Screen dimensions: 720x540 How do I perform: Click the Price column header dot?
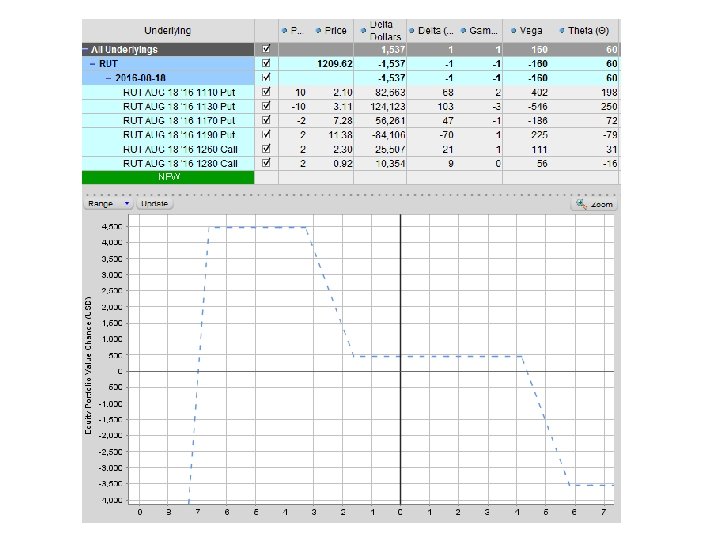(319, 30)
